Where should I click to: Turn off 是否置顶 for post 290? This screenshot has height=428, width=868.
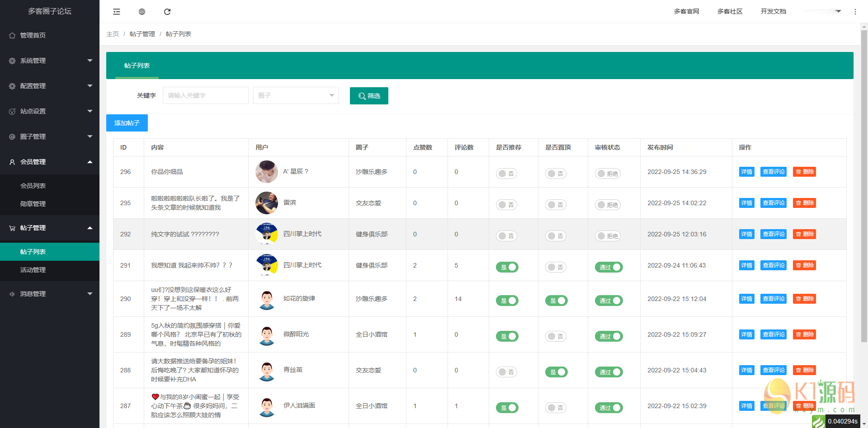(x=556, y=301)
